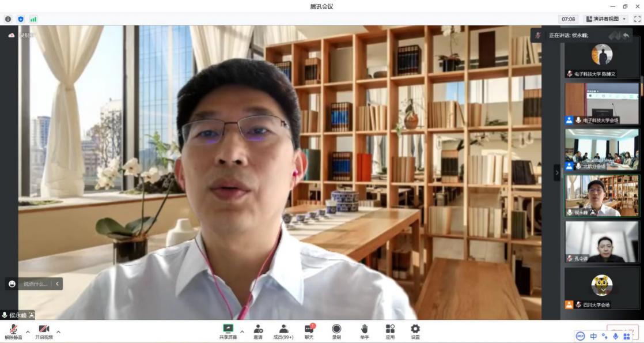This screenshot has height=343, width=644.
Task: Expand share options arrow beside 共享屏幕
Action: pos(242,331)
